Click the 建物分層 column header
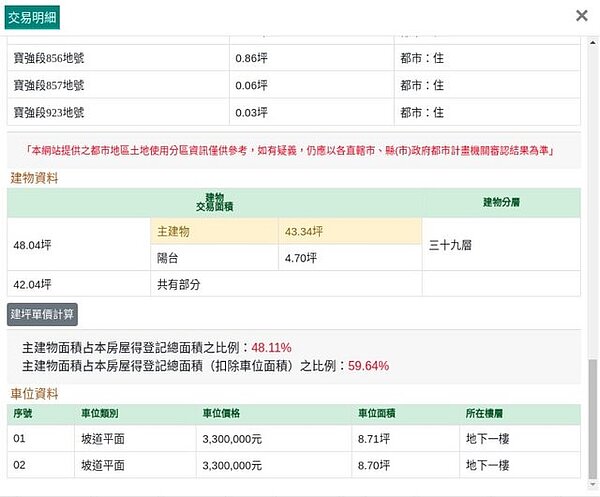 (501, 202)
